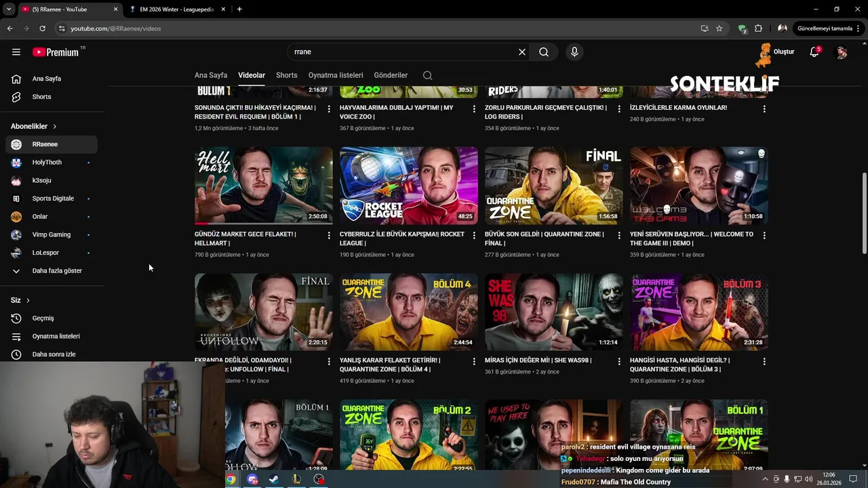Open Onlar subscription channel
Viewport: 868px width, 488px height.
coord(52,217)
